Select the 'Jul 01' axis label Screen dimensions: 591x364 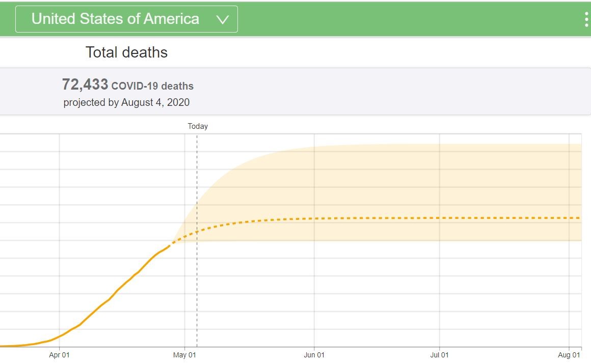[440, 355]
